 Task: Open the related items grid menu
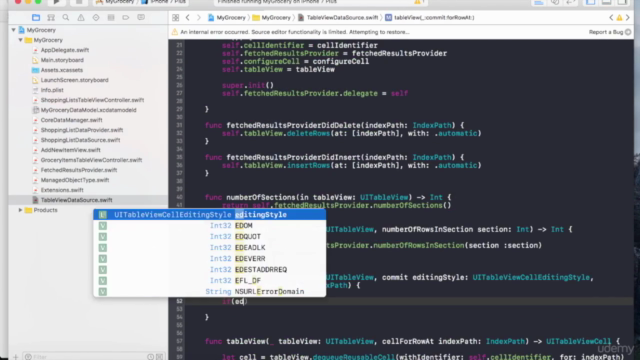(x=176, y=18)
